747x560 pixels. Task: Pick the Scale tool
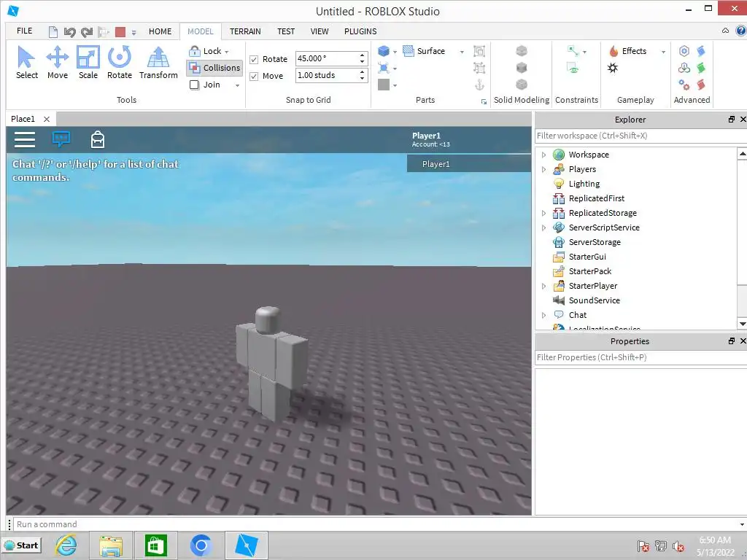point(88,63)
